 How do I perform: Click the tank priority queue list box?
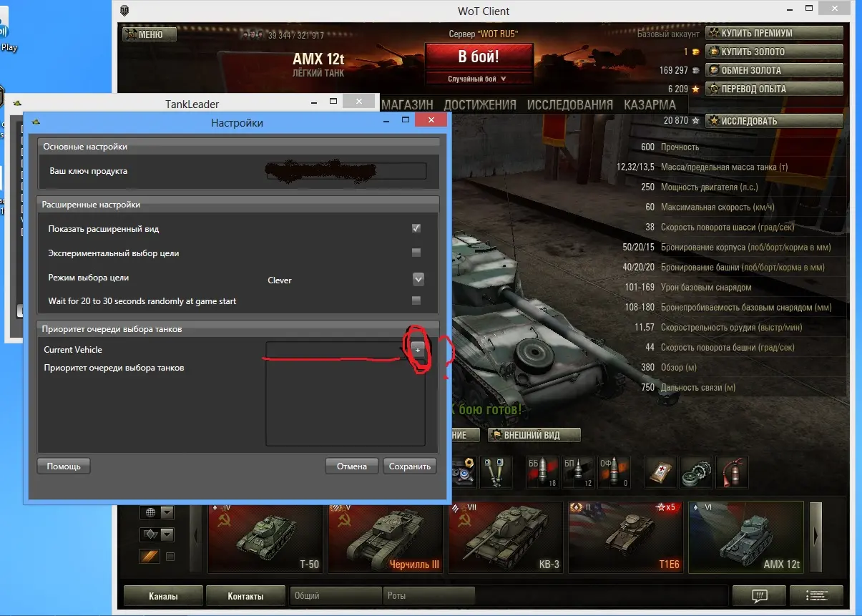pos(346,404)
